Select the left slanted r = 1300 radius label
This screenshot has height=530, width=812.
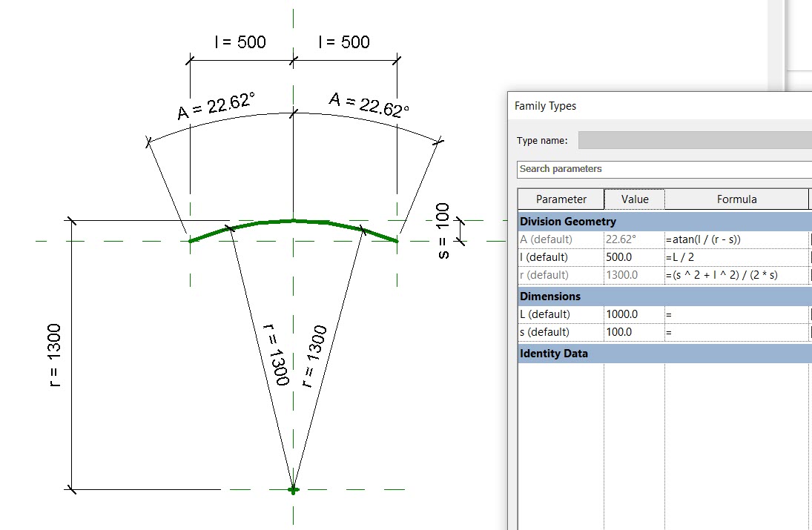[x=276, y=354]
